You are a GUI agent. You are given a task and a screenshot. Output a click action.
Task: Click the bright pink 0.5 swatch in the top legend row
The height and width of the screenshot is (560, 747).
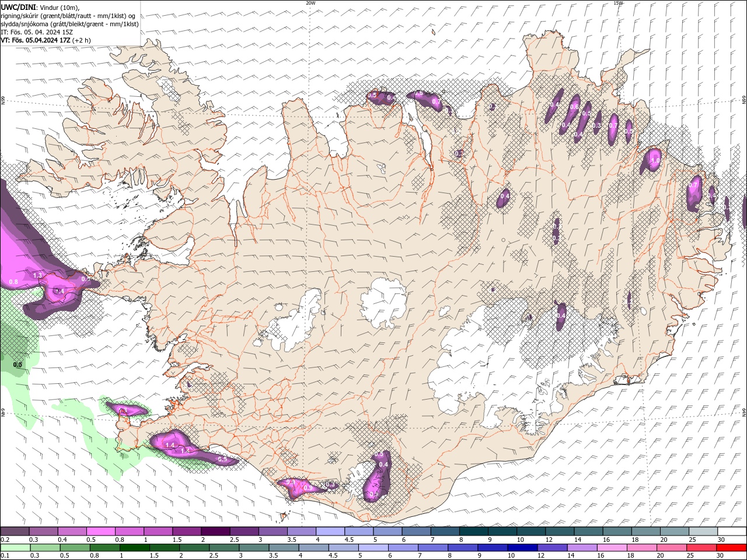click(x=100, y=531)
